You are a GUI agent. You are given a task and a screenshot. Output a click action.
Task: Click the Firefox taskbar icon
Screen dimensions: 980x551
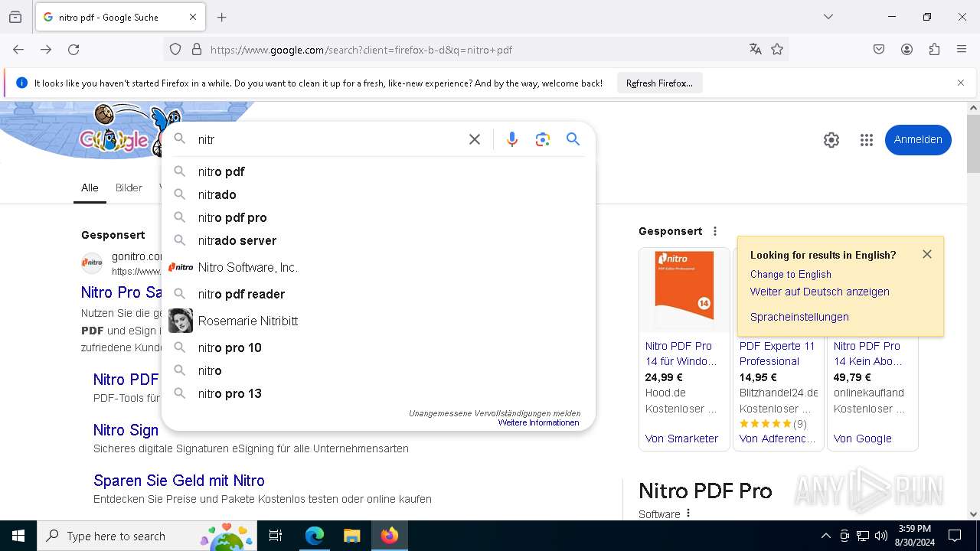coord(390,536)
